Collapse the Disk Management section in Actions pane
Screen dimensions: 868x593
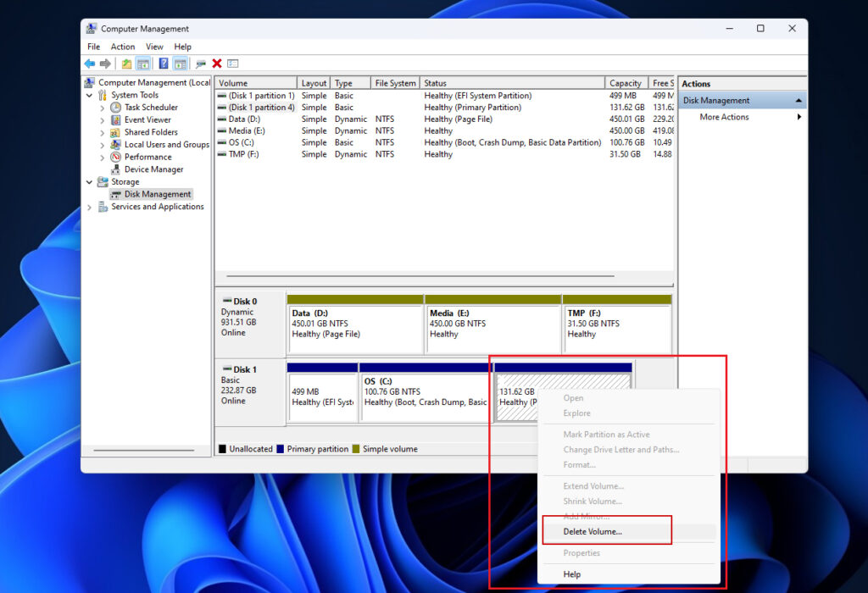[798, 100]
